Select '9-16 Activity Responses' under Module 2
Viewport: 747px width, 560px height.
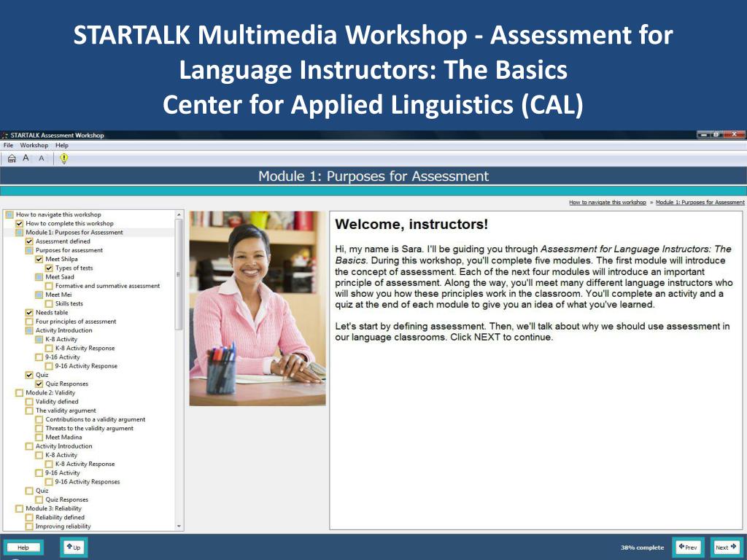(x=88, y=482)
